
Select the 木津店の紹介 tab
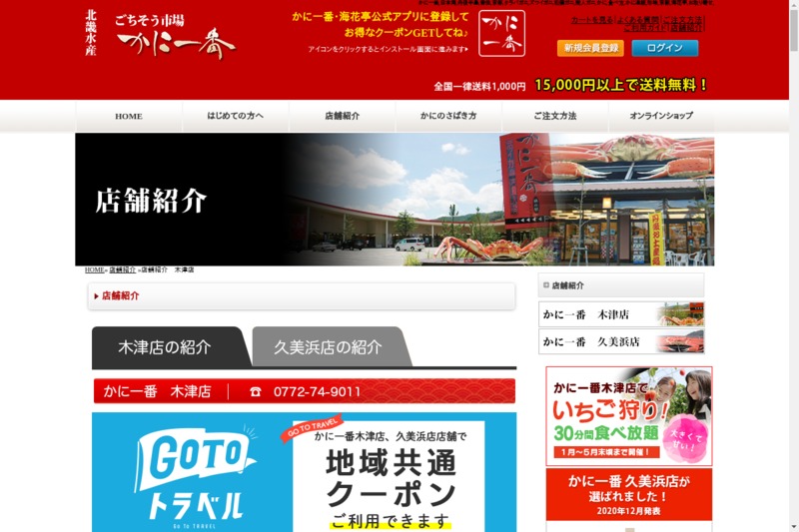click(x=165, y=347)
